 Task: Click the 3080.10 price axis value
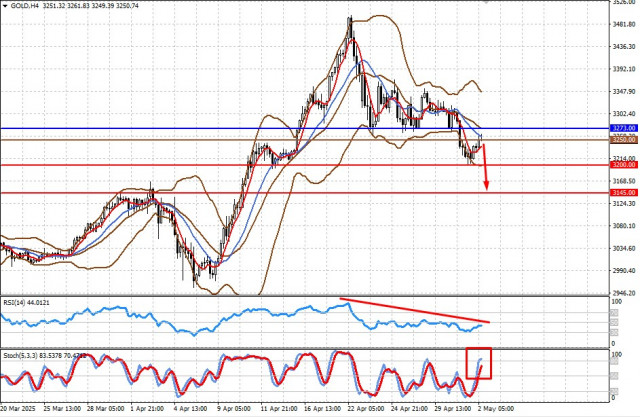pyautogui.click(x=624, y=226)
